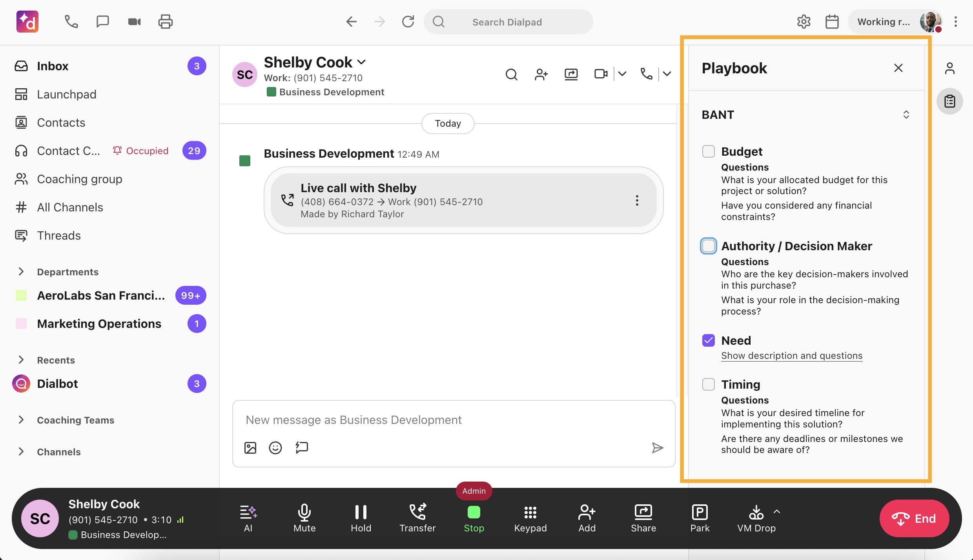Click the fax printer icon in top bar
The image size is (973, 560).
pos(165,22)
